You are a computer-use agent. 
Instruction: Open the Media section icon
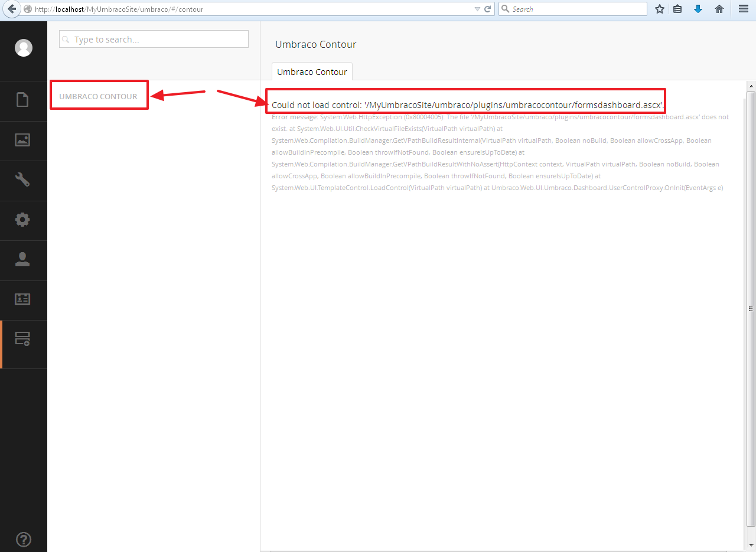pyautogui.click(x=22, y=140)
